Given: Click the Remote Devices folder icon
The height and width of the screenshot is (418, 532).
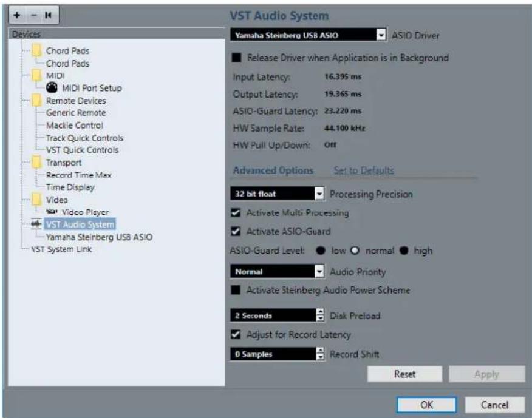Looking at the screenshot, I should (36, 101).
